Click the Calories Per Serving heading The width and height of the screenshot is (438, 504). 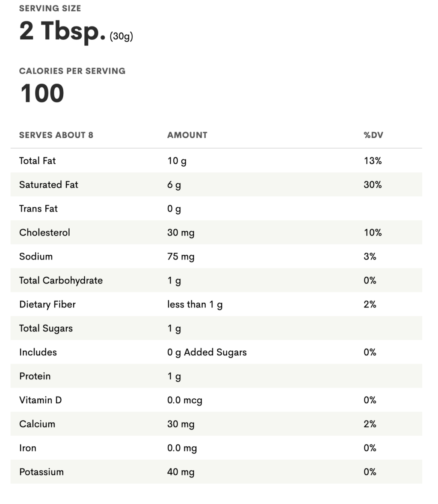(72, 71)
